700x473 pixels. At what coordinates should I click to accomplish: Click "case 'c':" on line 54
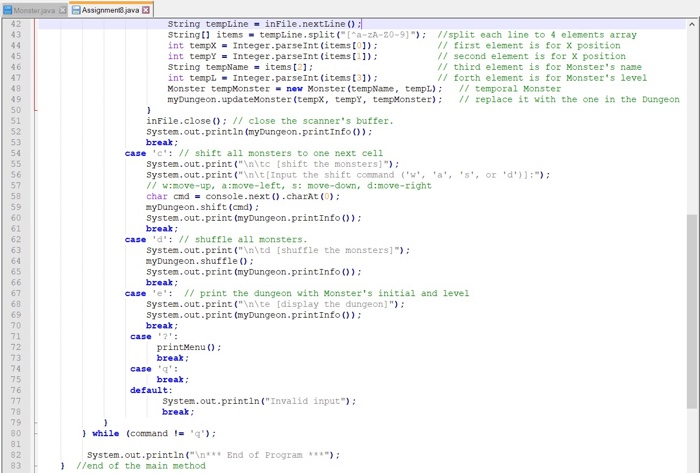[x=149, y=154]
